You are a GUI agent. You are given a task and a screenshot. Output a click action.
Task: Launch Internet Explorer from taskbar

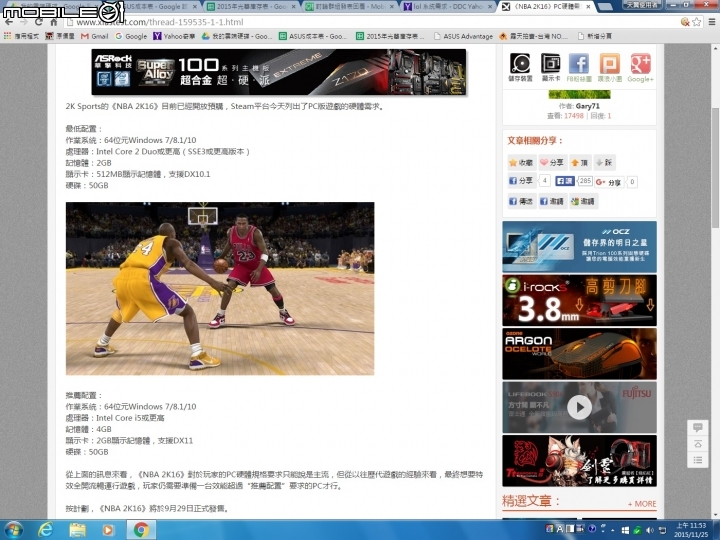pos(45,530)
